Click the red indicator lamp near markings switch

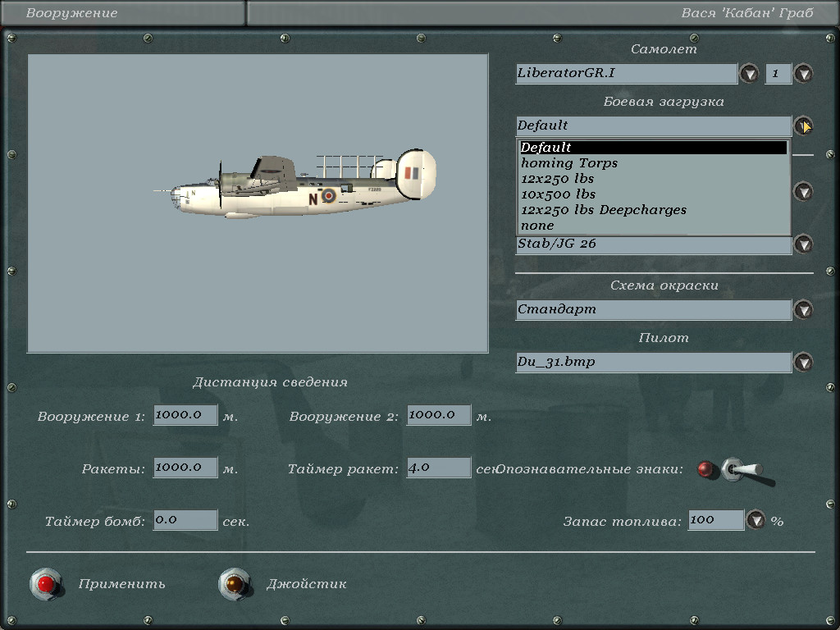tap(706, 470)
